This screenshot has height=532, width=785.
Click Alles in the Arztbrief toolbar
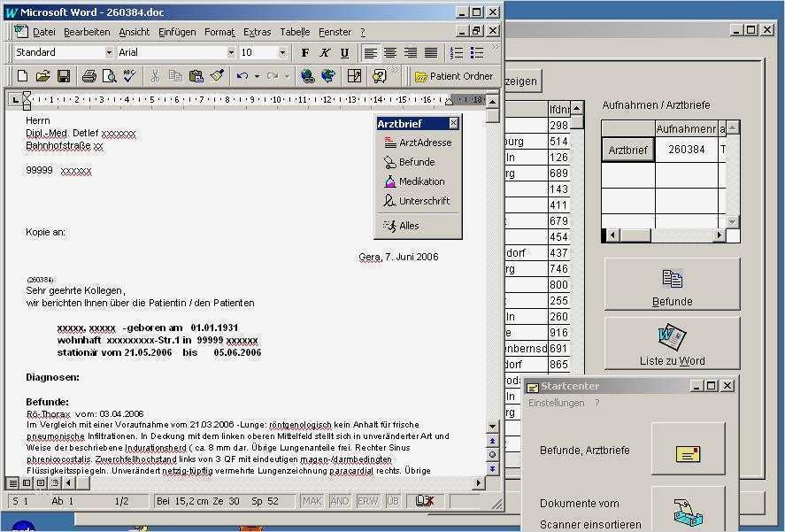pyautogui.click(x=401, y=226)
